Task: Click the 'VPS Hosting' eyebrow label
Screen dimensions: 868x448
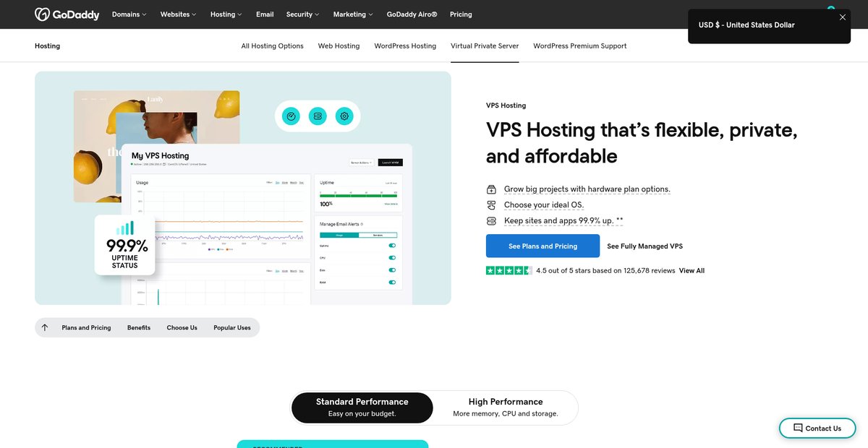Action: (x=506, y=105)
